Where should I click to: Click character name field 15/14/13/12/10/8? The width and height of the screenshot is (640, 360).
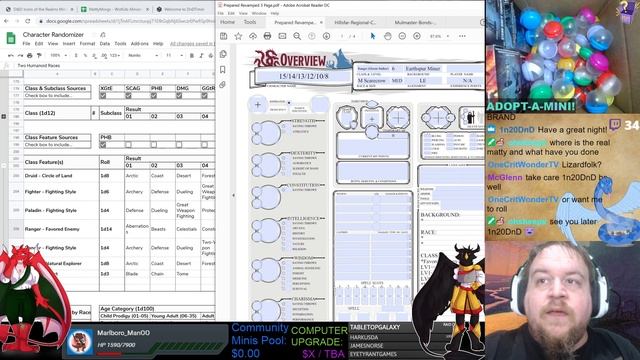(x=303, y=76)
